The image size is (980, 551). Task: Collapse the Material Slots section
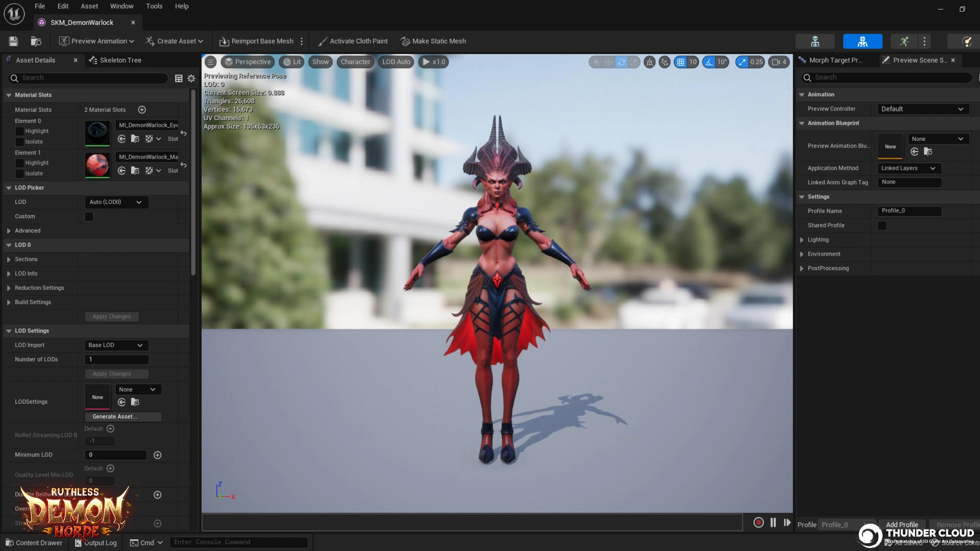pyautogui.click(x=9, y=95)
